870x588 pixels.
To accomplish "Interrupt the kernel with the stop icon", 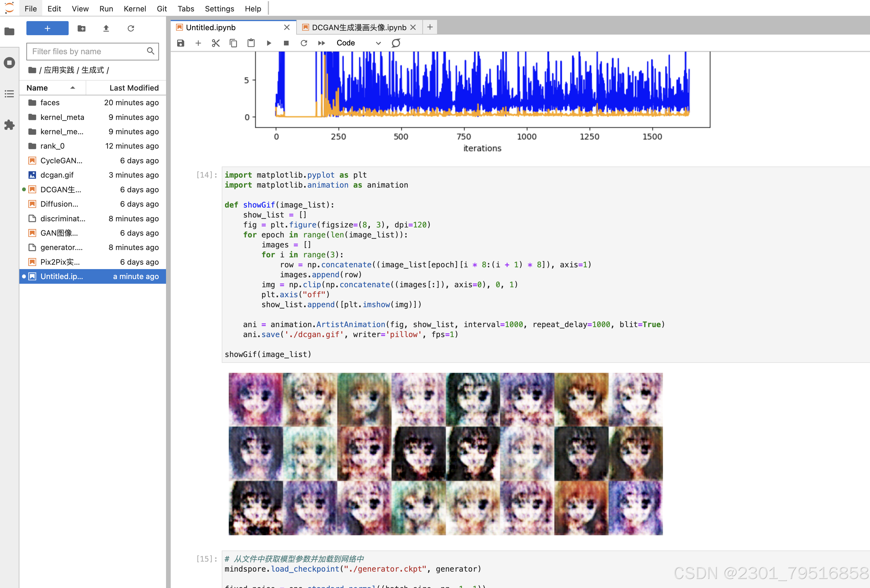I will (286, 43).
